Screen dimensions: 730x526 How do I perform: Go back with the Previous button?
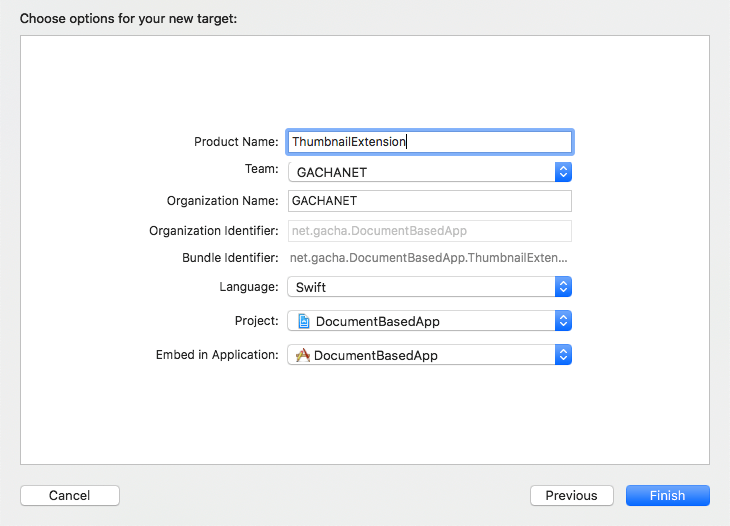click(x=572, y=495)
